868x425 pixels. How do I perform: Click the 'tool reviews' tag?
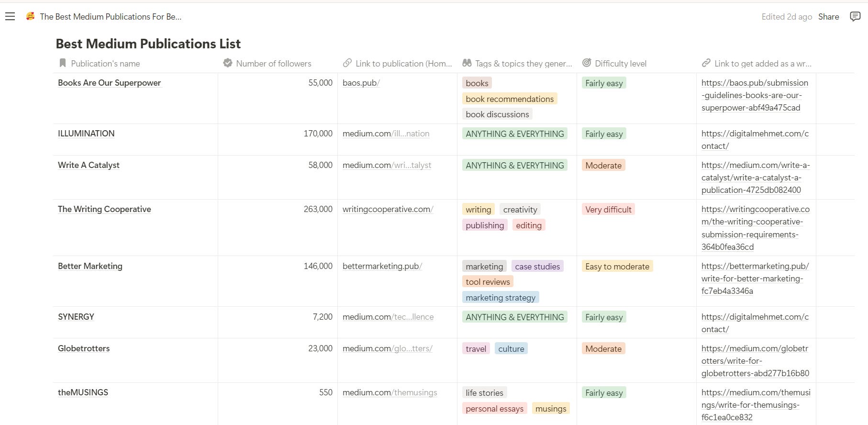[x=488, y=282]
